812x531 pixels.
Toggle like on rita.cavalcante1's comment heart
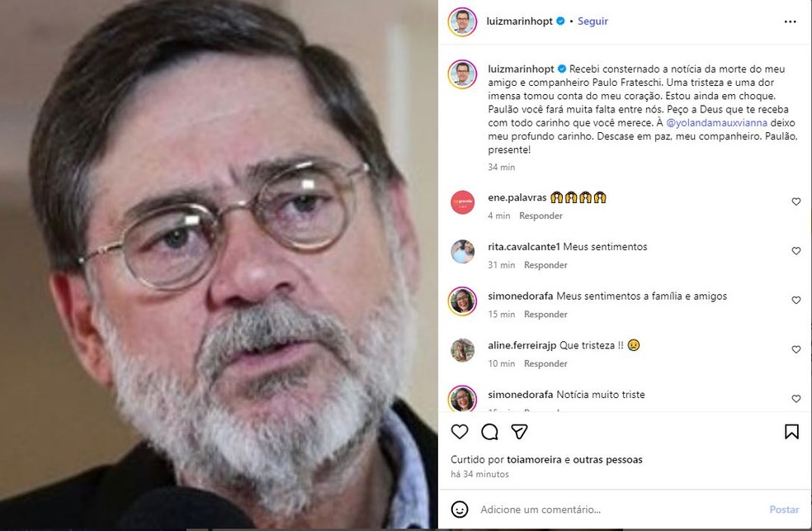click(796, 251)
